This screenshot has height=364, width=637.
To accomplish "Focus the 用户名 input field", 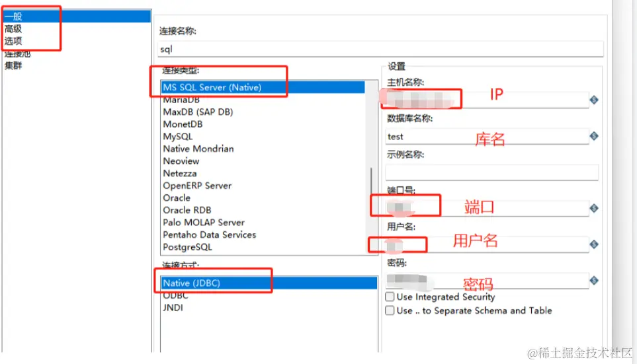I will pyautogui.click(x=487, y=244).
